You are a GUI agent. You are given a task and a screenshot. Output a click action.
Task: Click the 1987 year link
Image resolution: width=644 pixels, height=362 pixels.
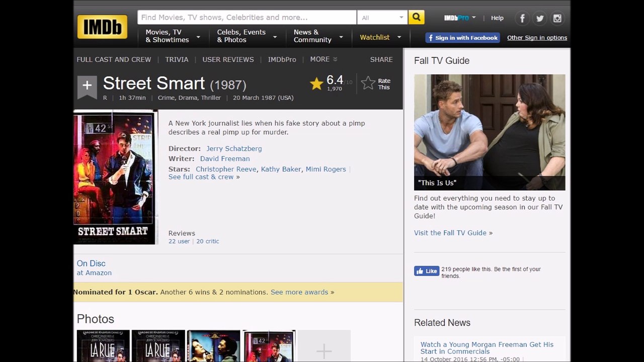(228, 84)
